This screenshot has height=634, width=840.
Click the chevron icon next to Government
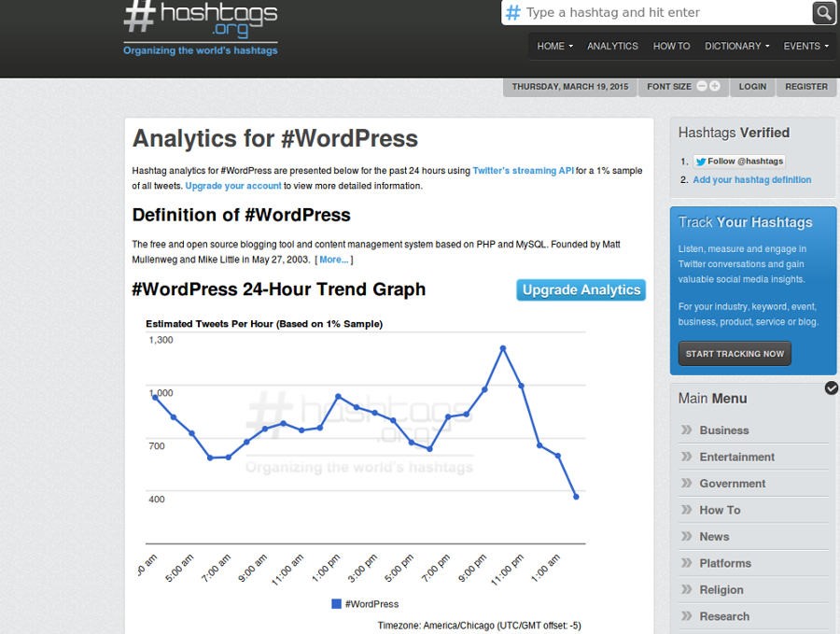pyautogui.click(x=686, y=483)
